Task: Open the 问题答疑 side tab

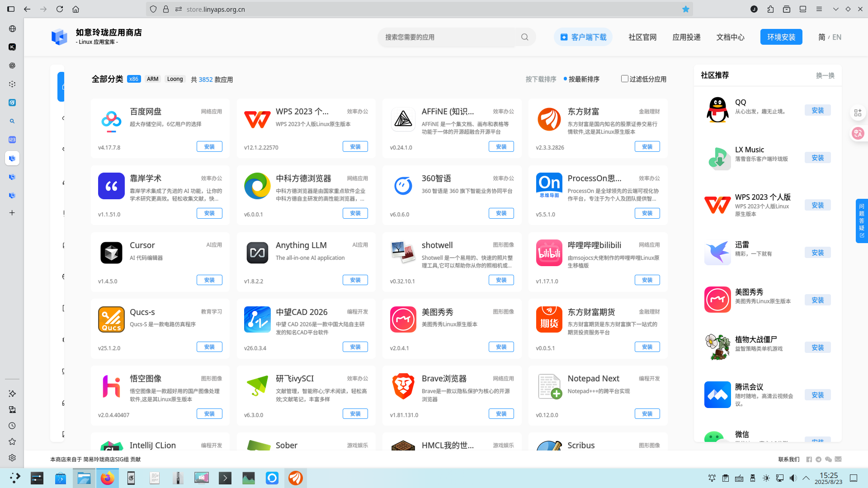Action: tap(862, 221)
